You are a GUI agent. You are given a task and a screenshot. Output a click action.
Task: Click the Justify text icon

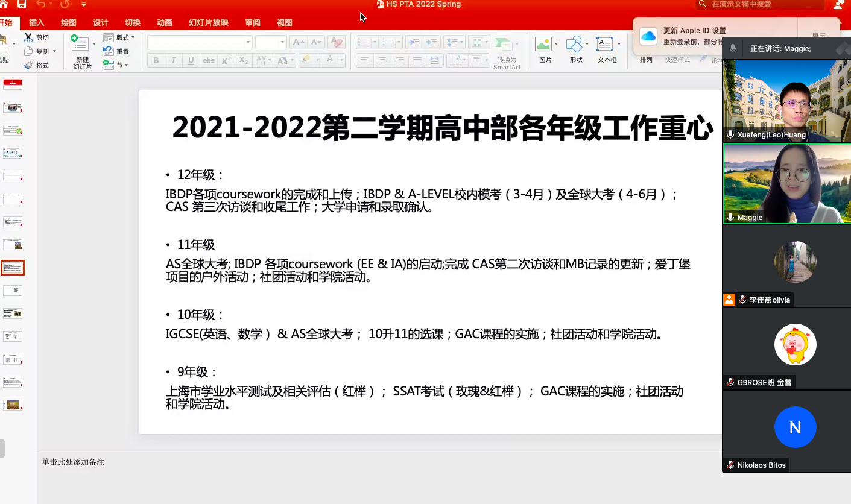point(417,60)
